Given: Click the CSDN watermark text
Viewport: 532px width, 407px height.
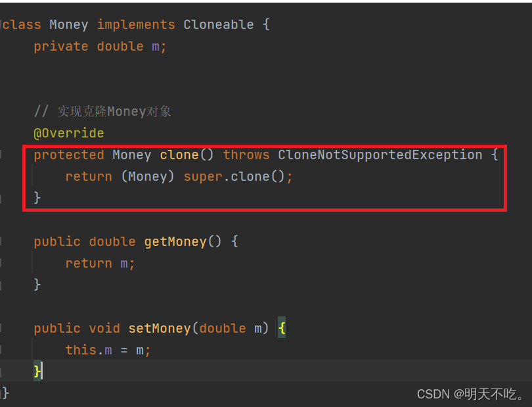Looking at the screenshot, I should [434, 394].
